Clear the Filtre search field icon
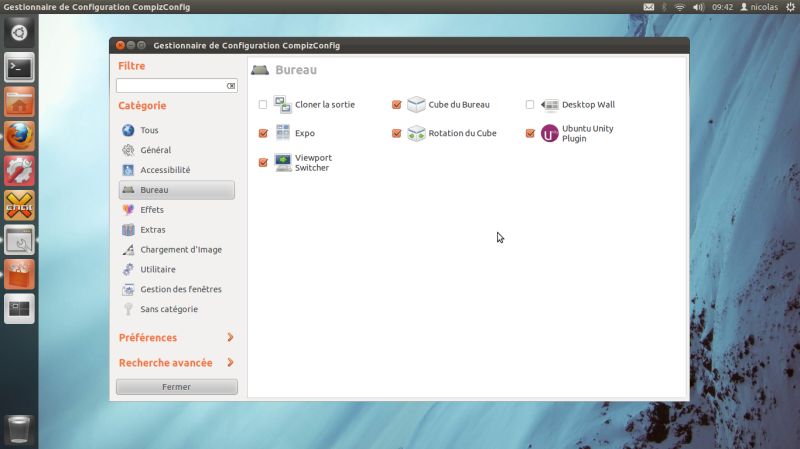The width and height of the screenshot is (800, 449). tap(231, 86)
